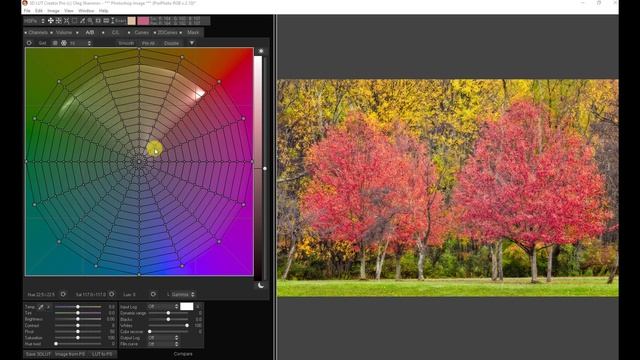
Task: Click the Image from PS button
Action: point(70,354)
